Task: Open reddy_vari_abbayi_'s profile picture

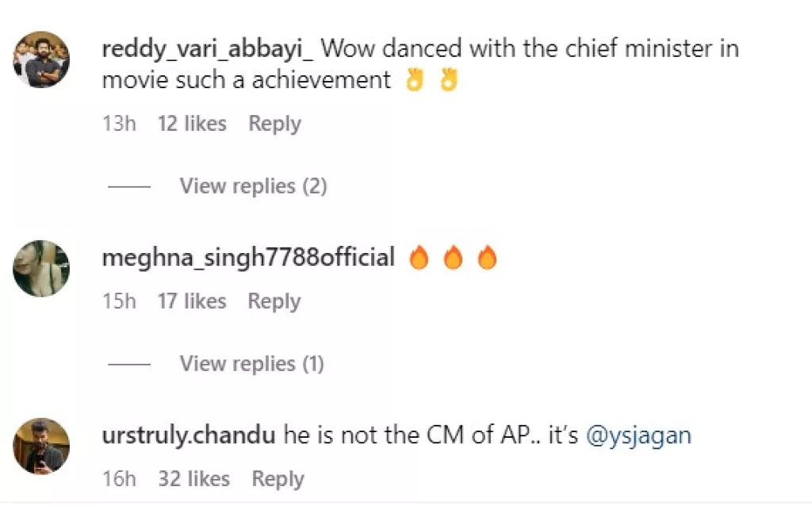Action: 40,59
